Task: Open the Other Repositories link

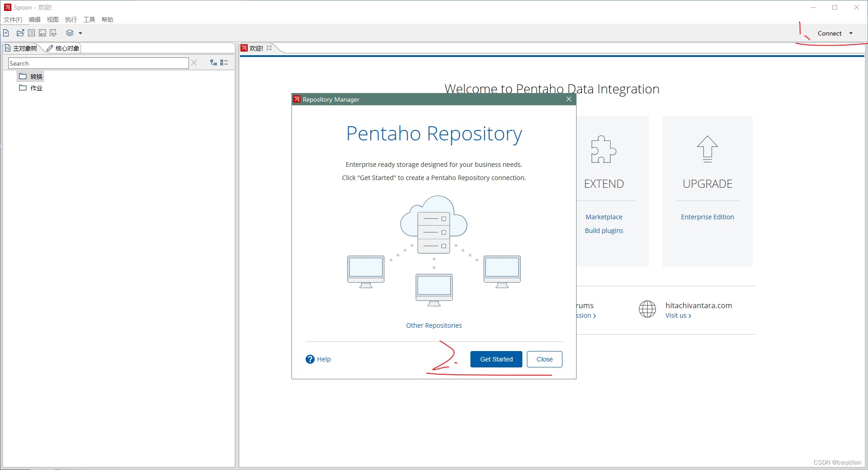Action: pyautogui.click(x=434, y=325)
